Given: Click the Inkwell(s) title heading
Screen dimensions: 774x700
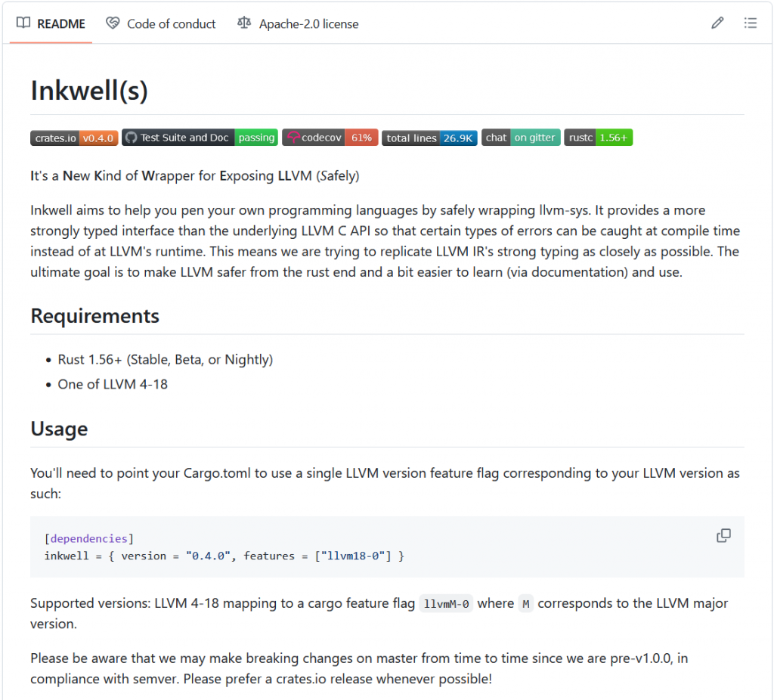Looking at the screenshot, I should click(89, 91).
